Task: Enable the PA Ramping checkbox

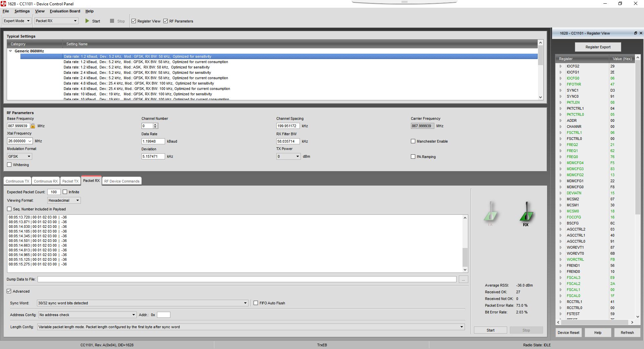Action: click(413, 157)
